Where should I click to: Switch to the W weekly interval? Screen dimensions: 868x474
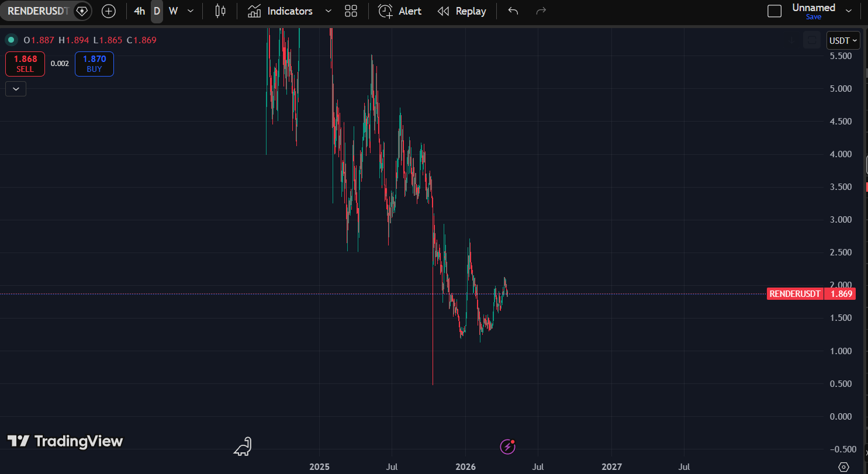point(173,11)
